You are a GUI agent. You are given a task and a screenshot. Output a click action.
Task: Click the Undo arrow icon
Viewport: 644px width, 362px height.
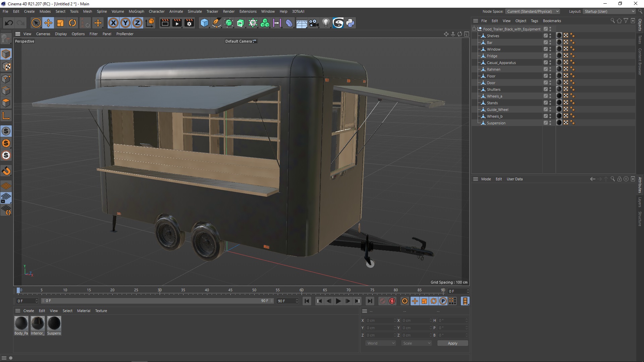9,23
